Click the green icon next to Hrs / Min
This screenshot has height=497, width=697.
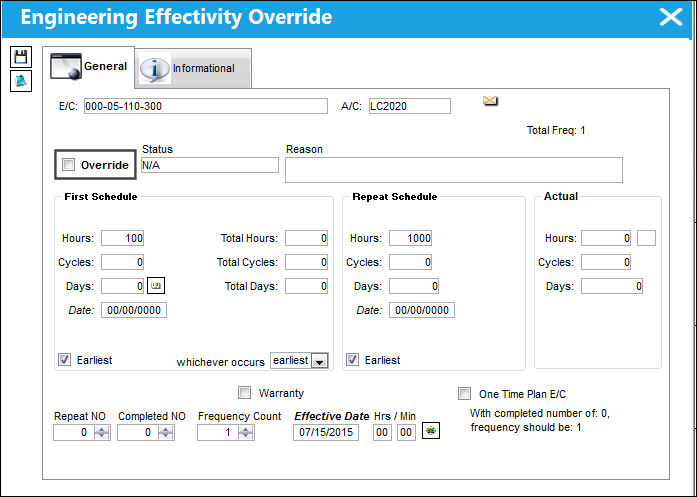(430, 430)
